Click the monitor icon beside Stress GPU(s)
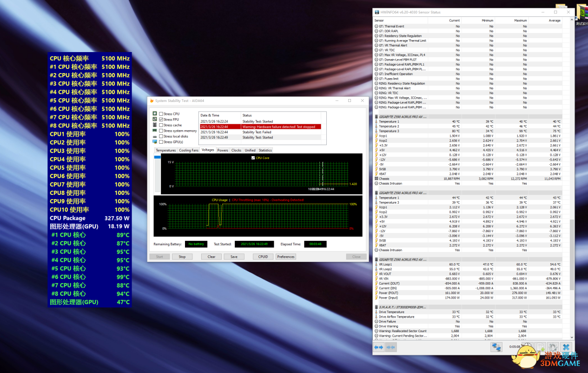The image size is (588, 373). (155, 142)
